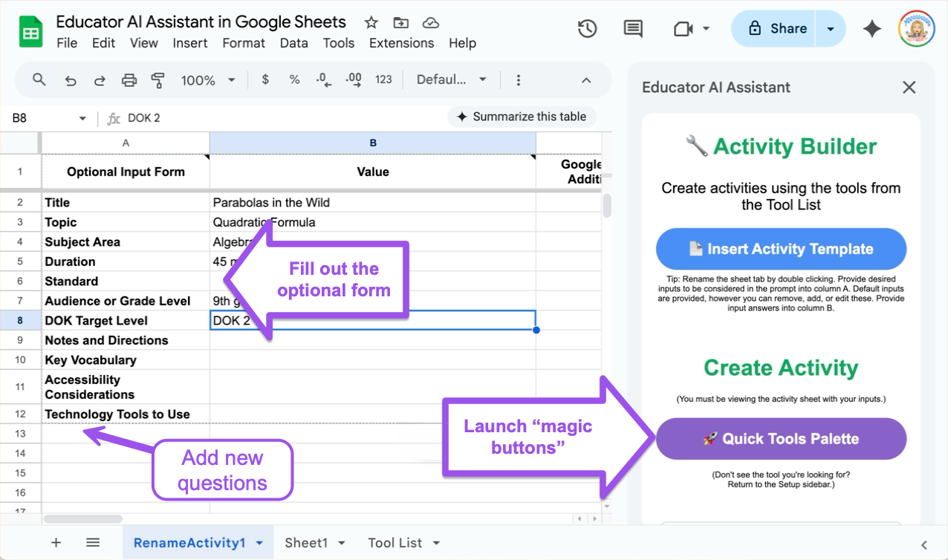The width and height of the screenshot is (948, 560).
Task: Start a meeting with the camera icon
Action: 682,29
